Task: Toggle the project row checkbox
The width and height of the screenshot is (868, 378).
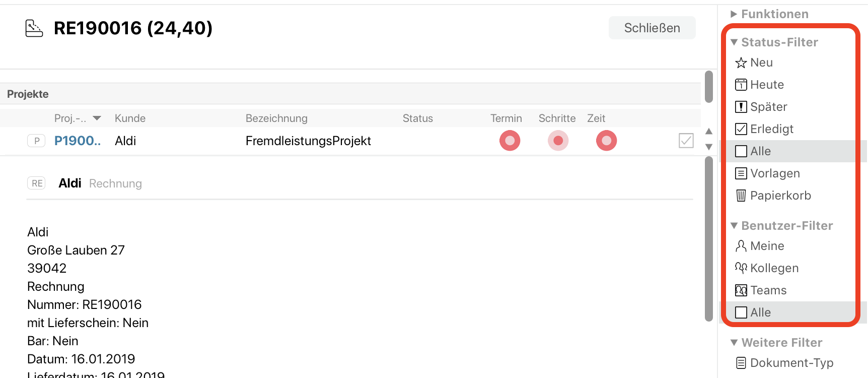Action: (x=686, y=141)
